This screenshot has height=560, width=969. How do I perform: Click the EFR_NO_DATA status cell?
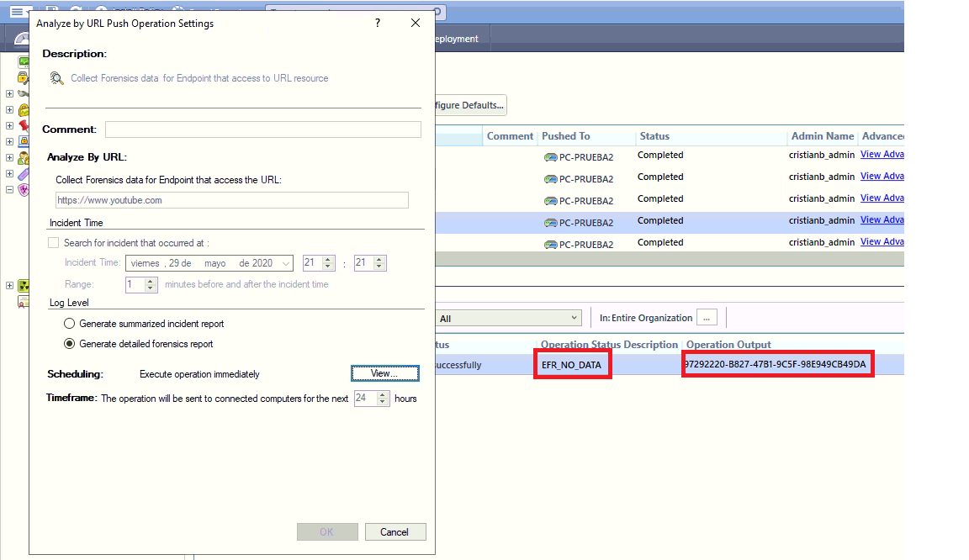(x=572, y=365)
